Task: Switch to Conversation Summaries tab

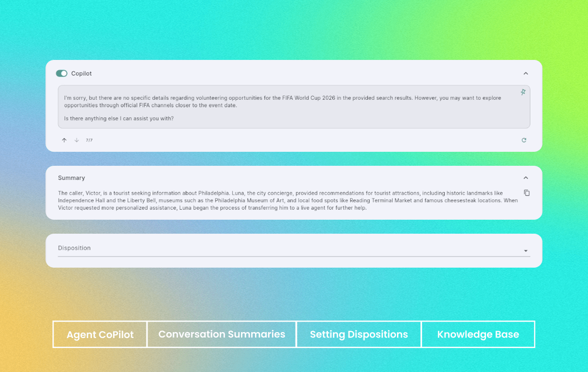Action: (x=221, y=335)
